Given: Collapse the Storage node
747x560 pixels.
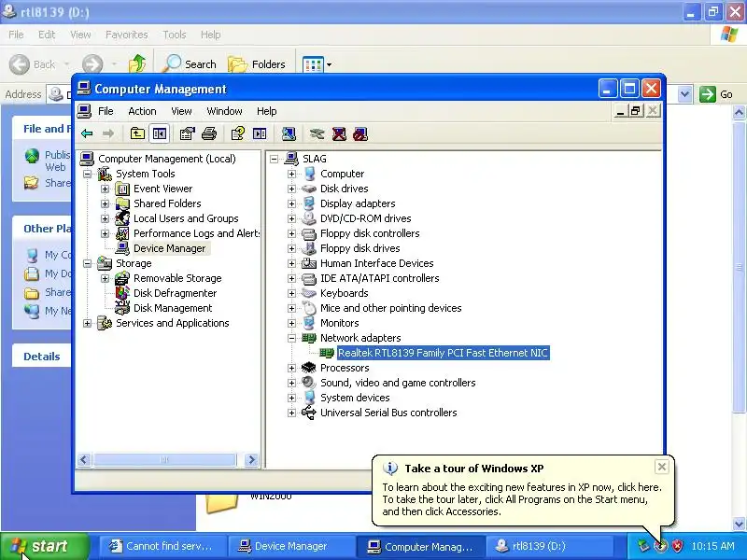Looking at the screenshot, I should (87, 263).
